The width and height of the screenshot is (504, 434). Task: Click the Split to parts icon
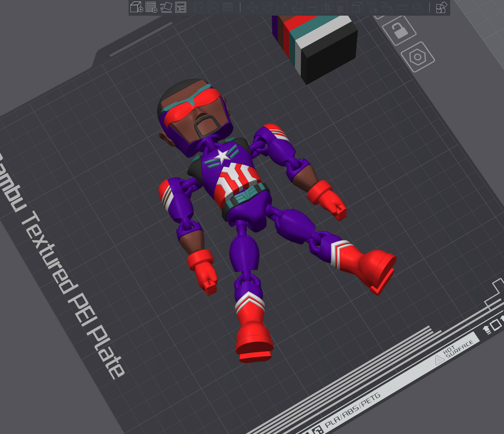tap(213, 7)
